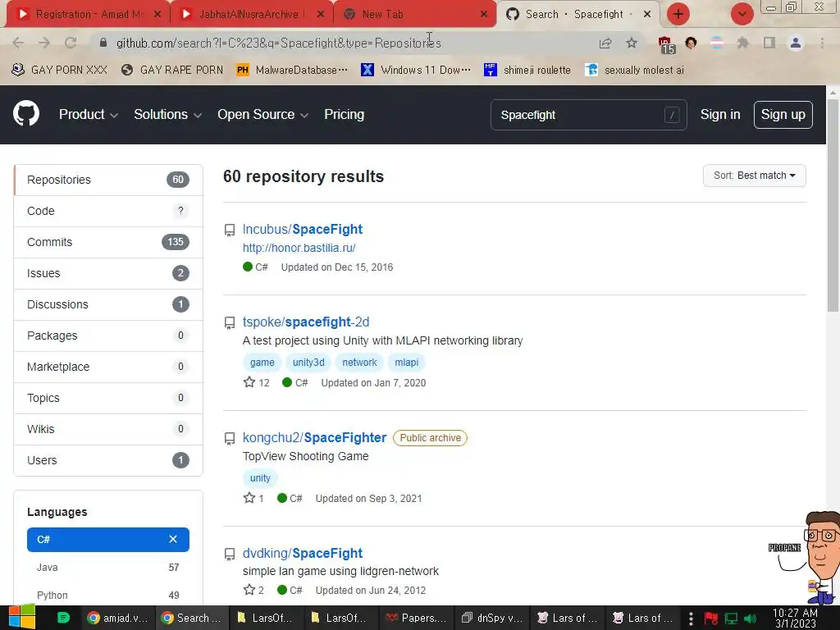Open the Sort: Best match dropdown
The width and height of the screenshot is (840, 630).
(755, 176)
